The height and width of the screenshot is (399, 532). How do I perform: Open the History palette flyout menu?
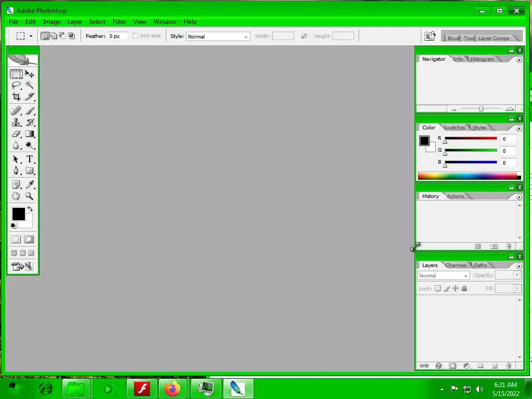coord(519,197)
